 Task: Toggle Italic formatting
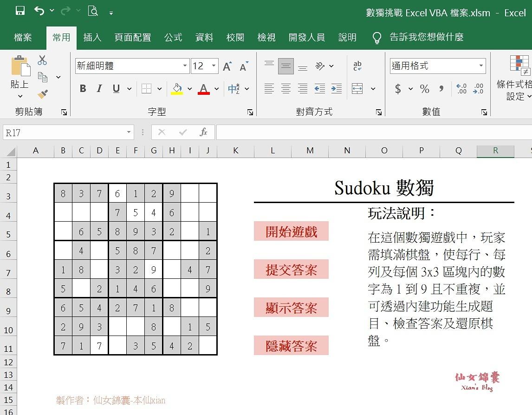click(x=99, y=88)
